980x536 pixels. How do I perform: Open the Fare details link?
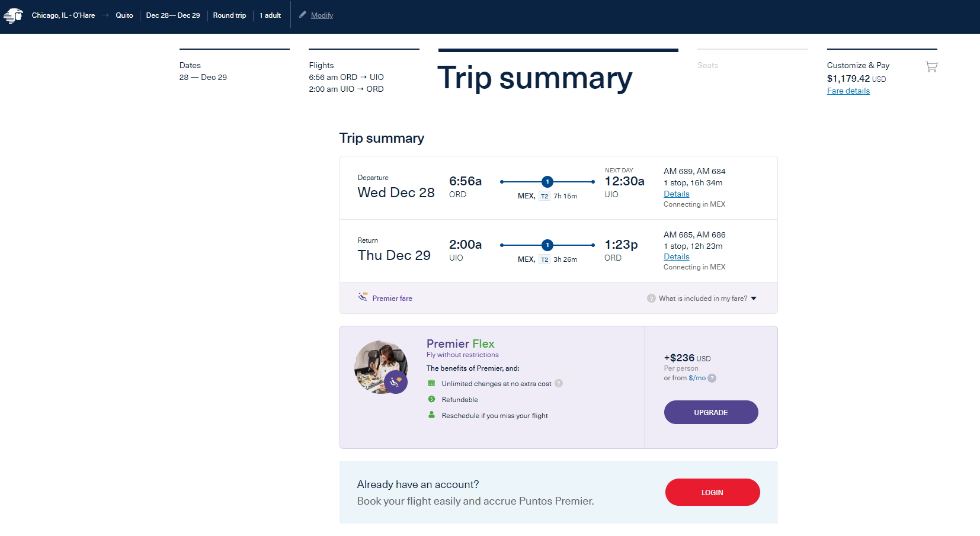click(x=848, y=91)
